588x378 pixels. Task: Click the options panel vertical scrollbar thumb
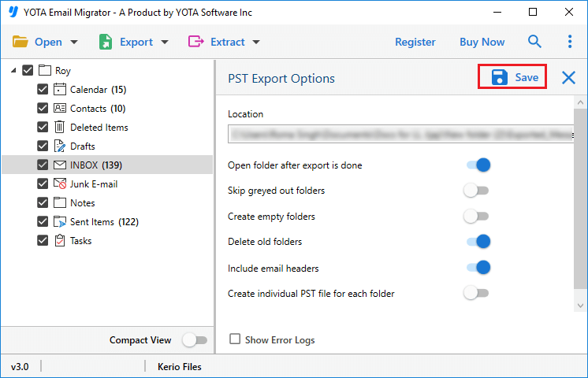click(580, 198)
